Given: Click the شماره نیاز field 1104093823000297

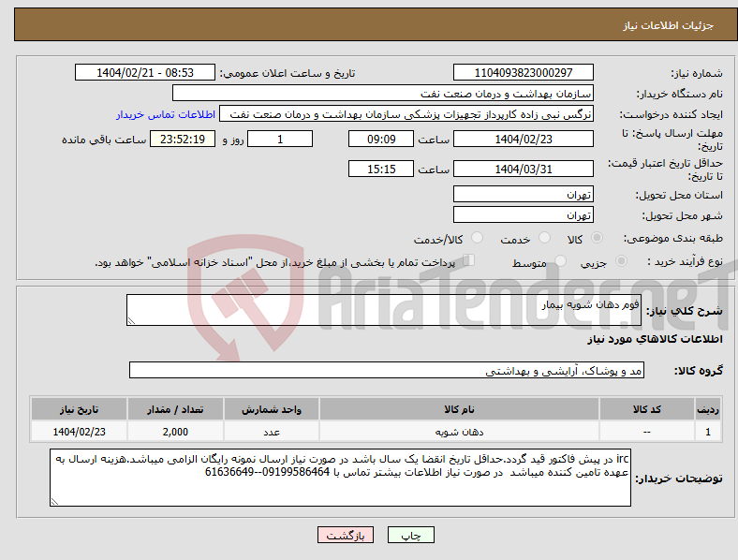Looking at the screenshot, I should 524,72.
